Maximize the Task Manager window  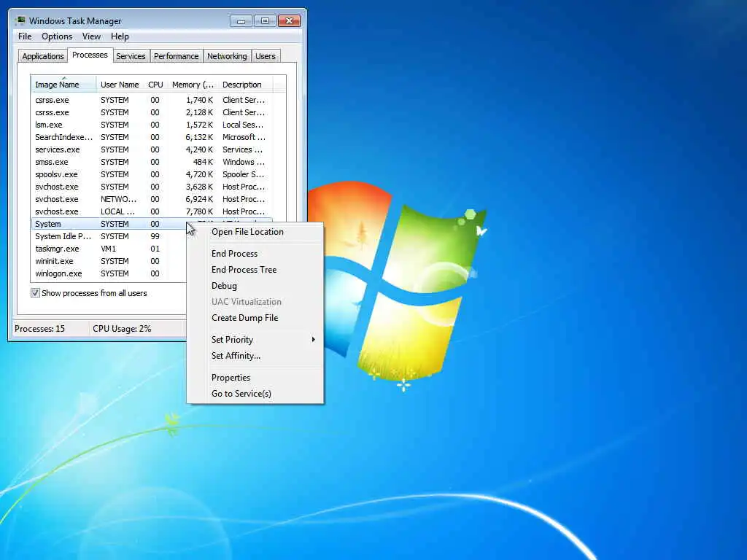click(x=265, y=21)
